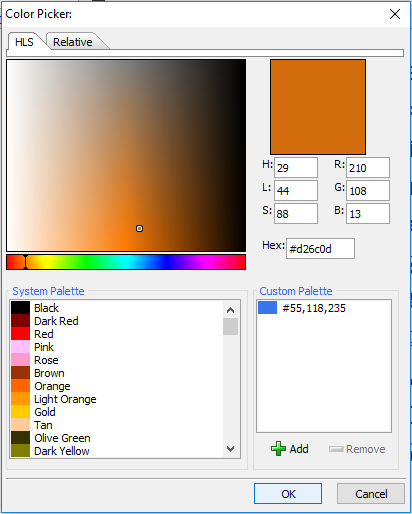Image resolution: width=412 pixels, height=514 pixels.
Task: Switch to the Relative tab
Action: pos(72,42)
